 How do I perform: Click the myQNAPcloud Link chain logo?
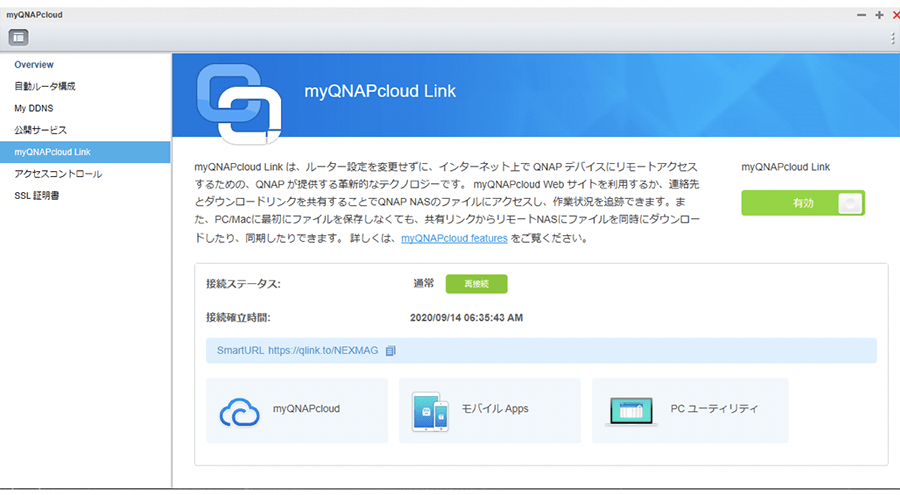click(239, 103)
